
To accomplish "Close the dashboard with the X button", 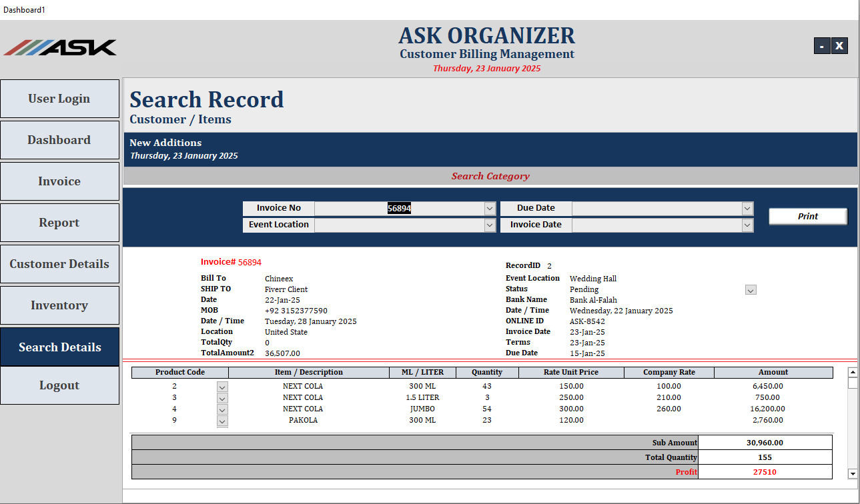I will point(839,45).
